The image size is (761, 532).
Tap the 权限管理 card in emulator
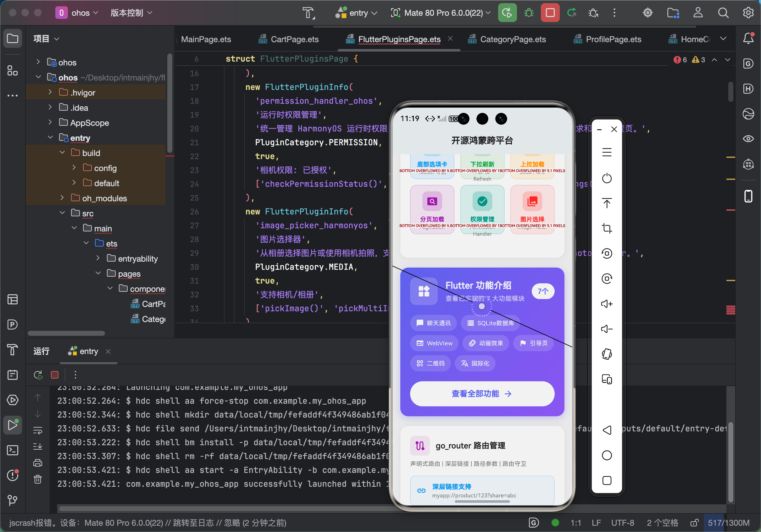(x=482, y=209)
